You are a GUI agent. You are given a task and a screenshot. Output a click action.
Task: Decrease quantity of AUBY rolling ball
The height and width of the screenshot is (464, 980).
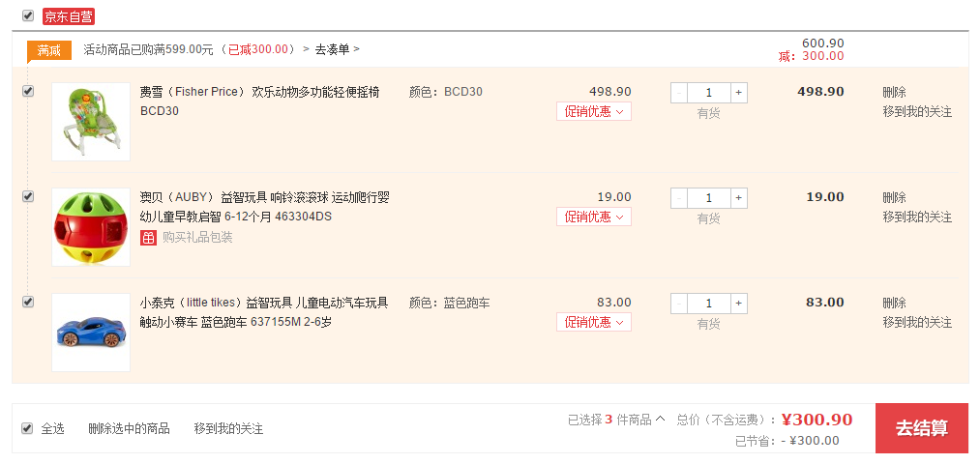click(x=679, y=198)
